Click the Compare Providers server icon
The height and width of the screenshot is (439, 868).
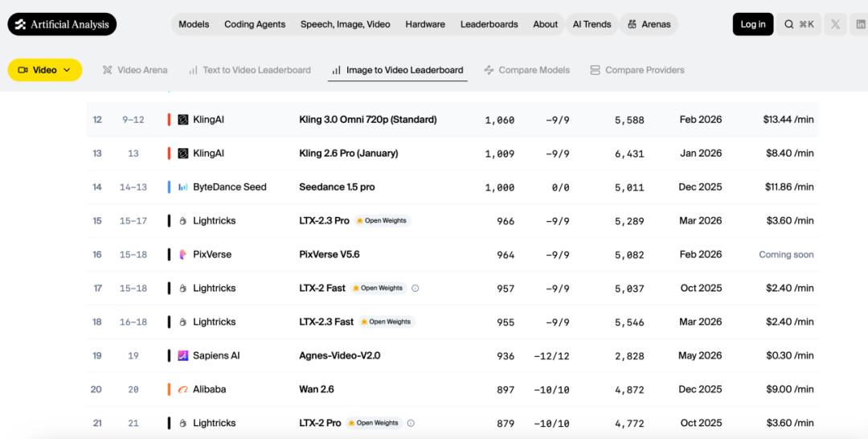tap(595, 70)
